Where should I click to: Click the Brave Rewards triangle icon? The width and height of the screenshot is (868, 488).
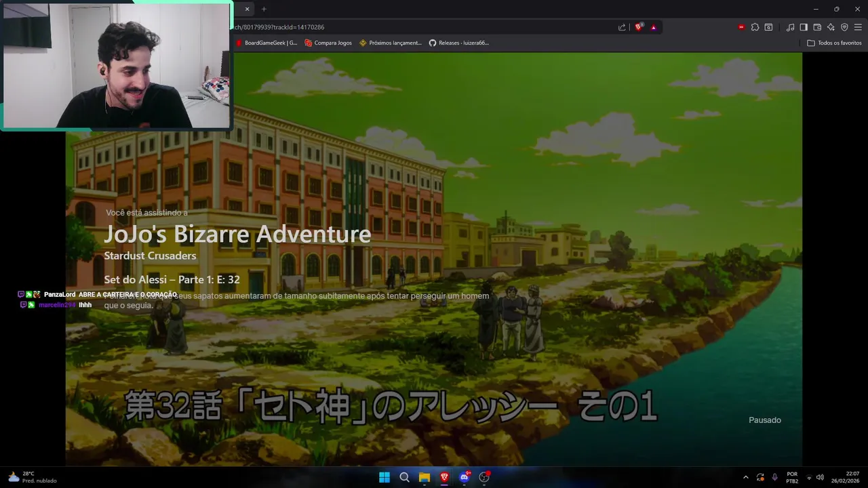653,27
